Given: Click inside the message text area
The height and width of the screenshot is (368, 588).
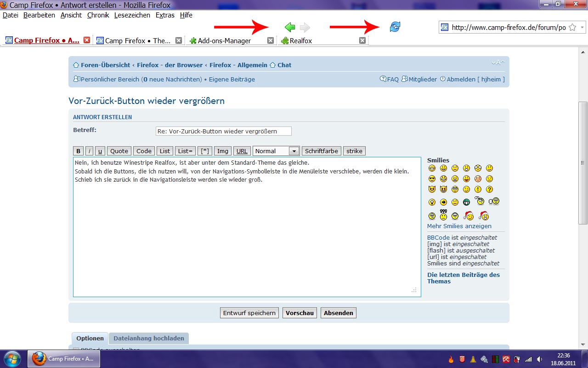Looking at the screenshot, I should [x=247, y=227].
